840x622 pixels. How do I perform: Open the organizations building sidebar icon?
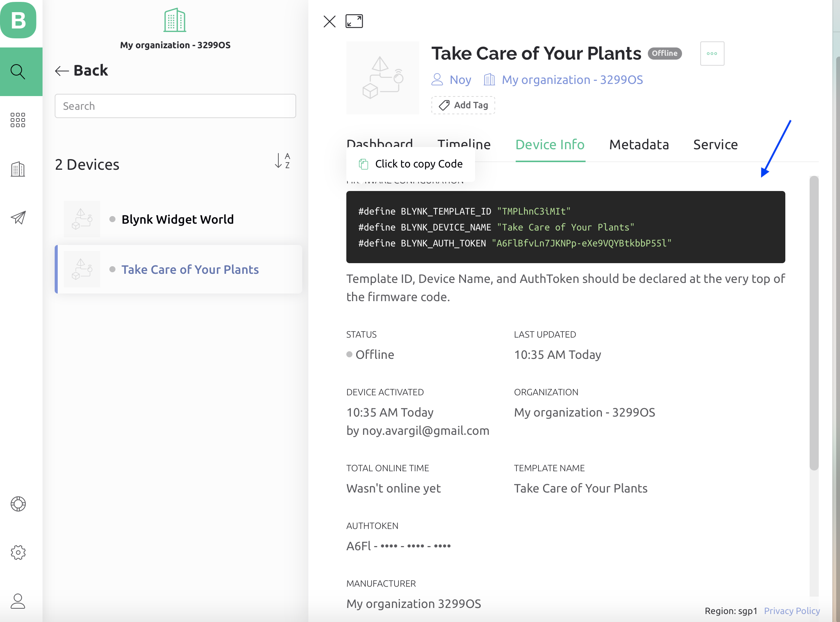(18, 169)
